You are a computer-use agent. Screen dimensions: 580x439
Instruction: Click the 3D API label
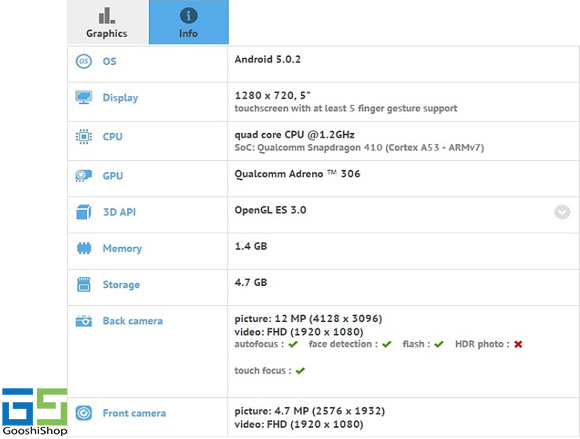[119, 212]
